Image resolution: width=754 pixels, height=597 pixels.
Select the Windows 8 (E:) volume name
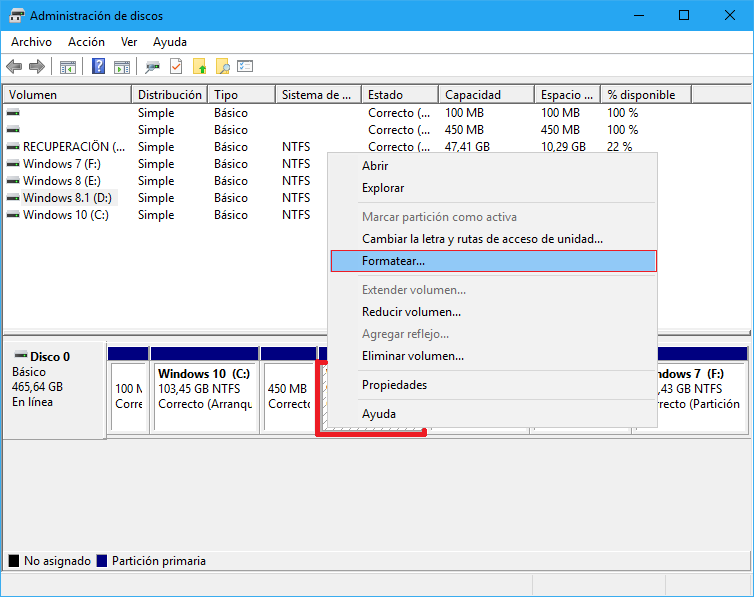pos(62,181)
